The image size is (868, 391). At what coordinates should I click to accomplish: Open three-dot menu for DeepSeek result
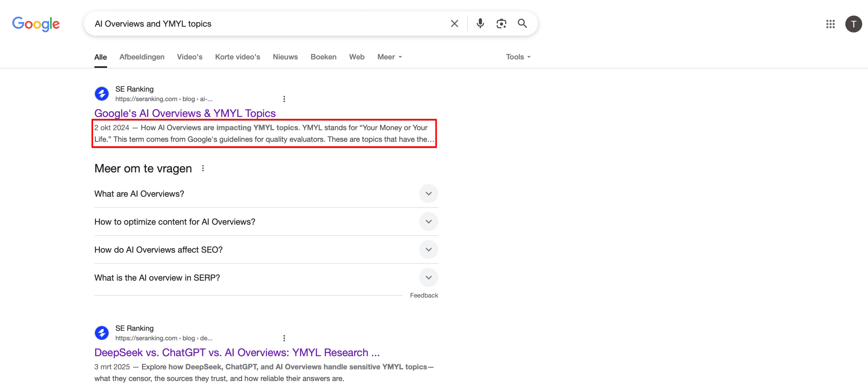(x=284, y=338)
